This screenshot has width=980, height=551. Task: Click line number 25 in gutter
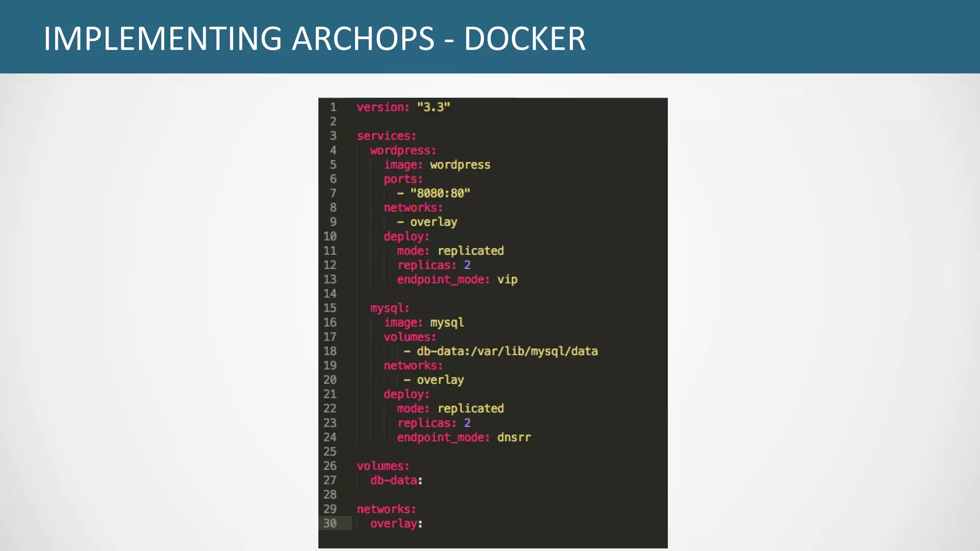[x=330, y=452]
